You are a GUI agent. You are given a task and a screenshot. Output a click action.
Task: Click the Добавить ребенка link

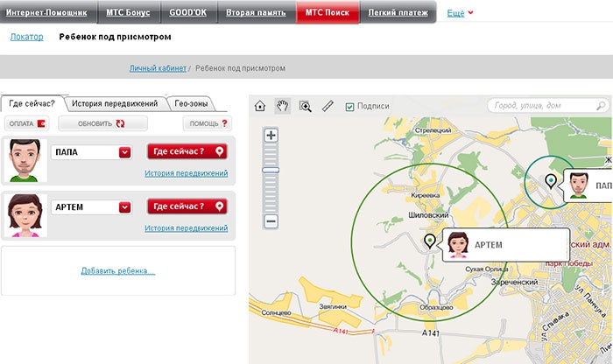(x=117, y=271)
